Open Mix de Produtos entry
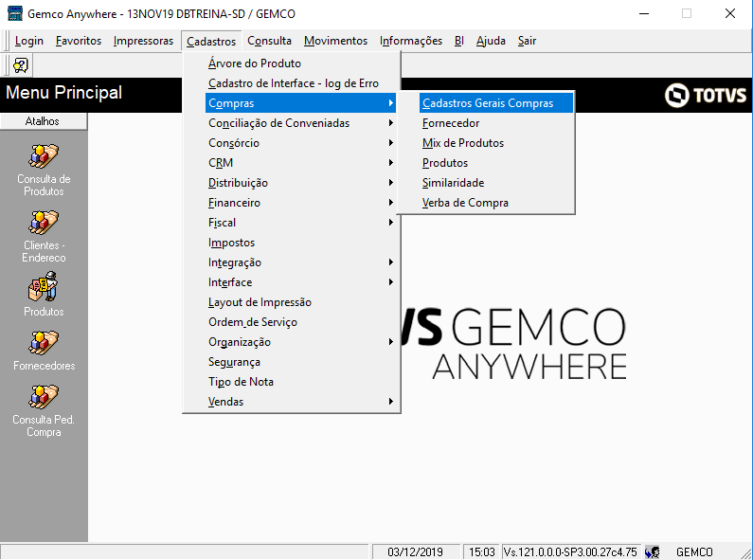Image resolution: width=753 pixels, height=560 pixels. [x=486, y=143]
